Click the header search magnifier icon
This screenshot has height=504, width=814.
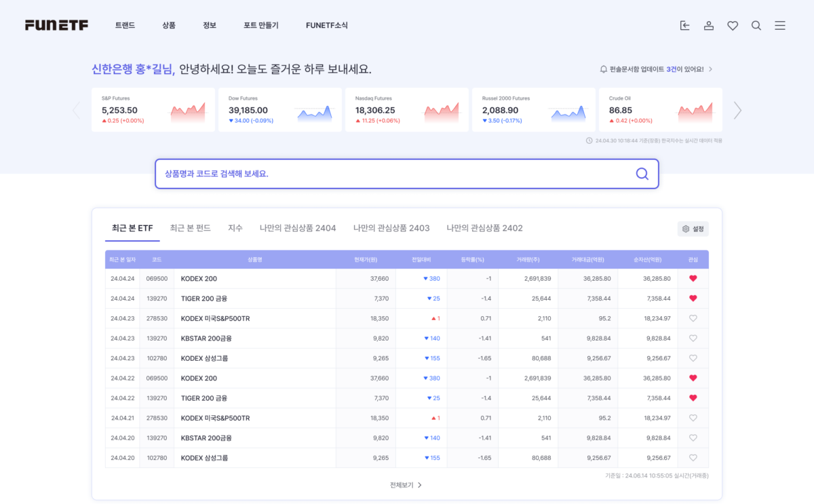click(x=756, y=26)
